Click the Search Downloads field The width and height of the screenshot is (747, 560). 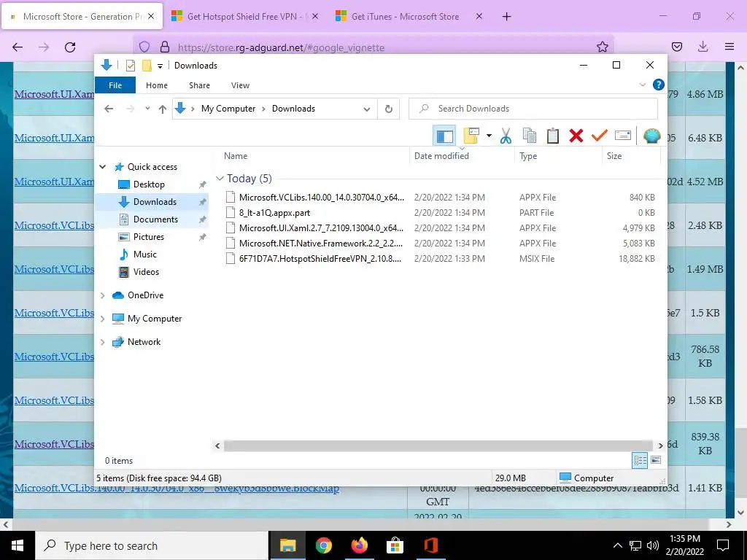(x=533, y=109)
